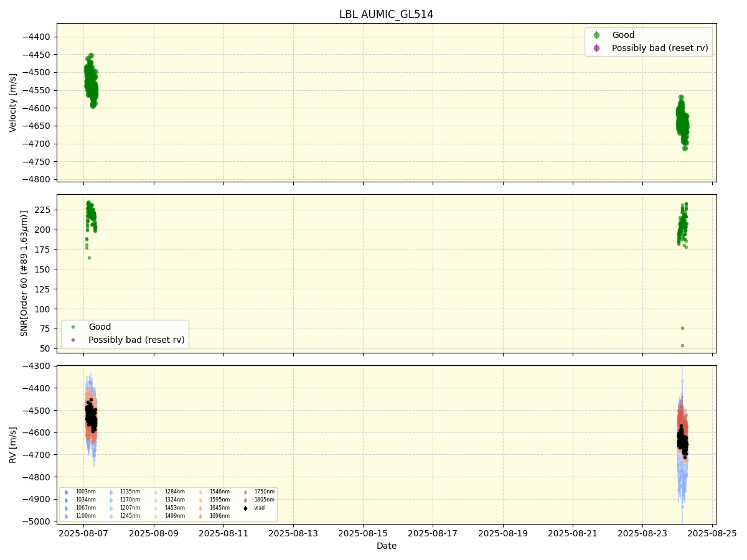
Task: Click the 2025-08-09 date tick label
Action: click(154, 533)
